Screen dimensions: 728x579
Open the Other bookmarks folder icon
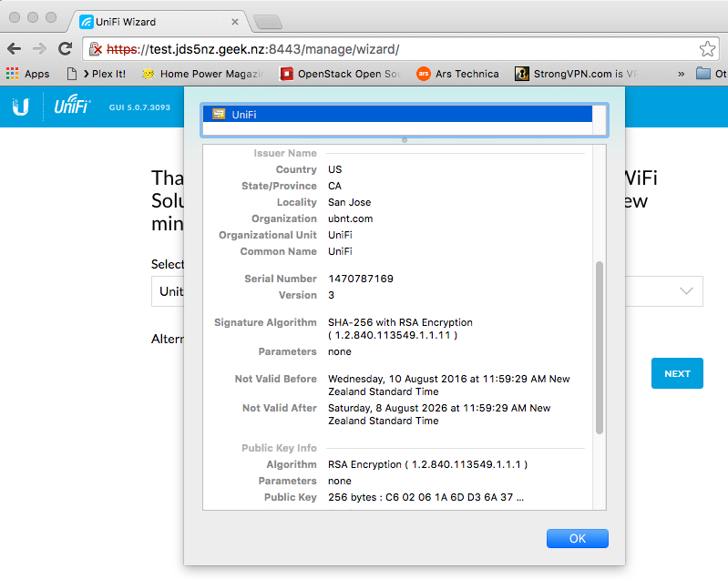point(702,74)
